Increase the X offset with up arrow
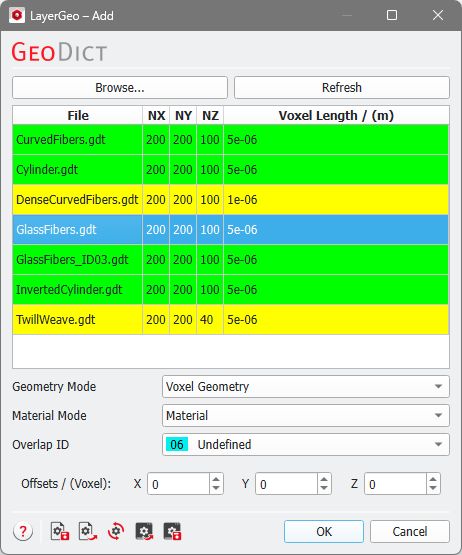Screen dimensions: 462x555 coord(216,479)
